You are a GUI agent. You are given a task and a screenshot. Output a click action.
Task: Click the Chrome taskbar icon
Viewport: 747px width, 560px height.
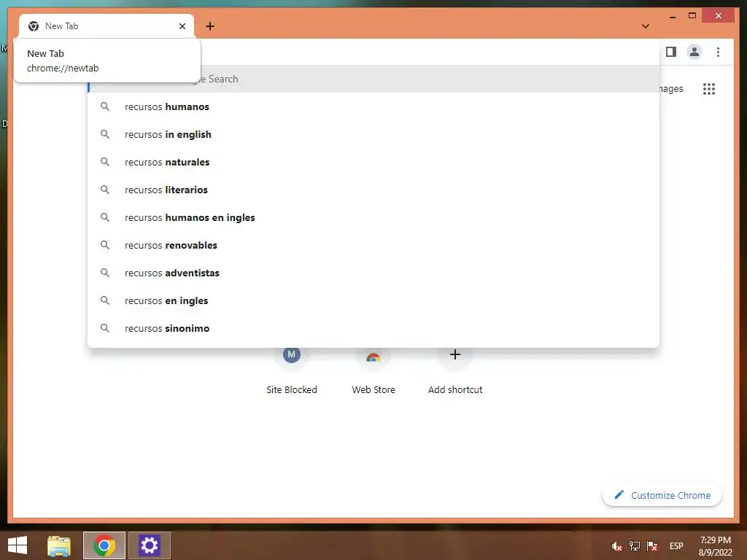104,545
